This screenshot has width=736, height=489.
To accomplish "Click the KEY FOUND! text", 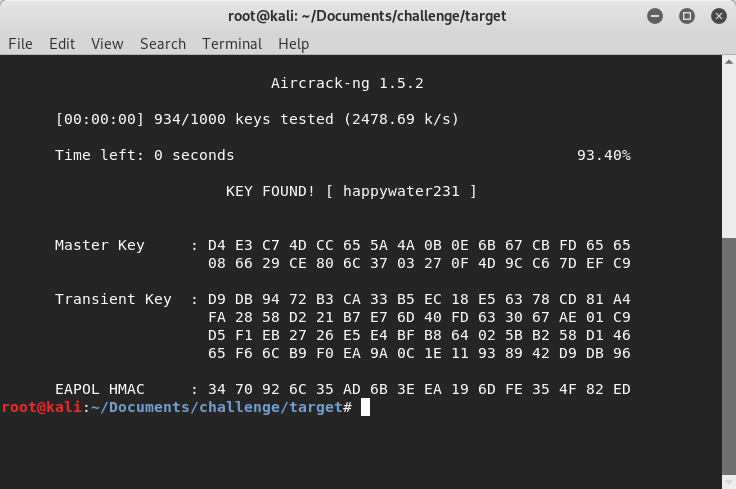I will point(271,191).
